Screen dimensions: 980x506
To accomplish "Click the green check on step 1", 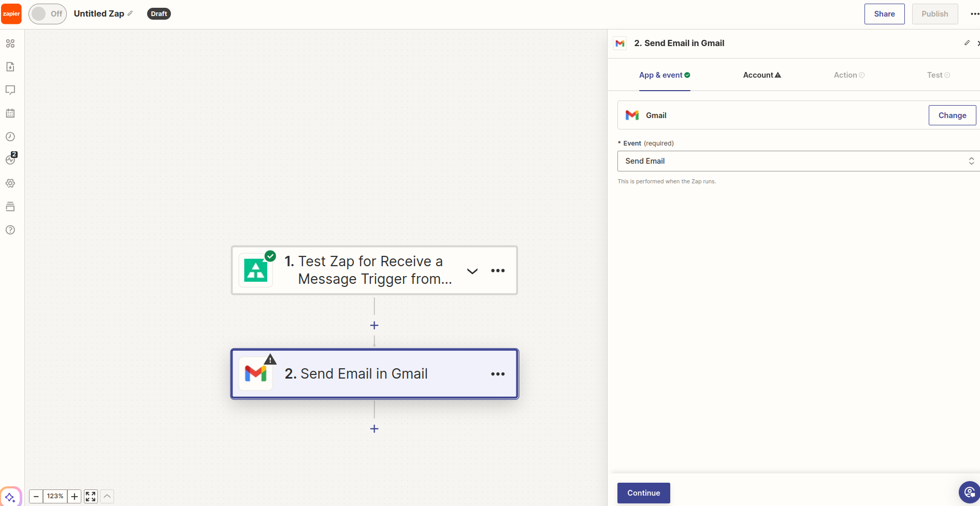I will (270, 256).
